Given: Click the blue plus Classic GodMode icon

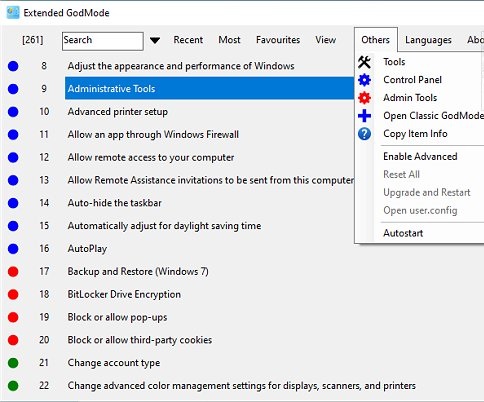Looking at the screenshot, I should point(364,116).
